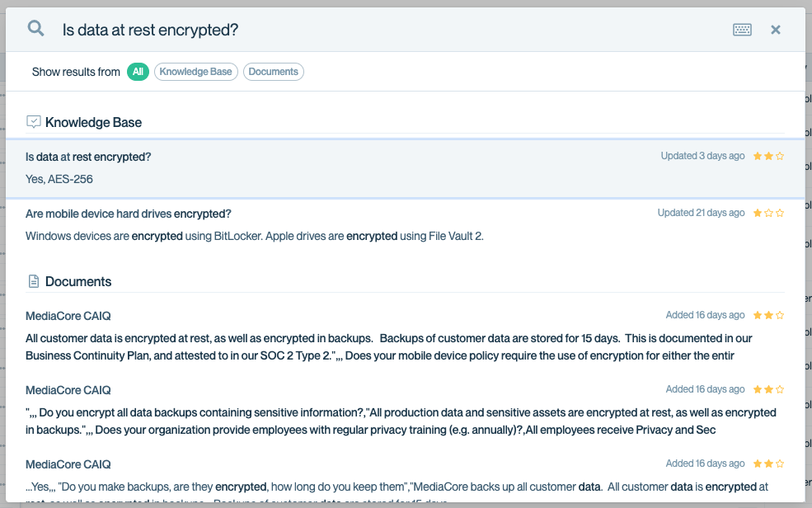Filter results to Documents only
This screenshot has height=508, width=812.
click(x=273, y=72)
